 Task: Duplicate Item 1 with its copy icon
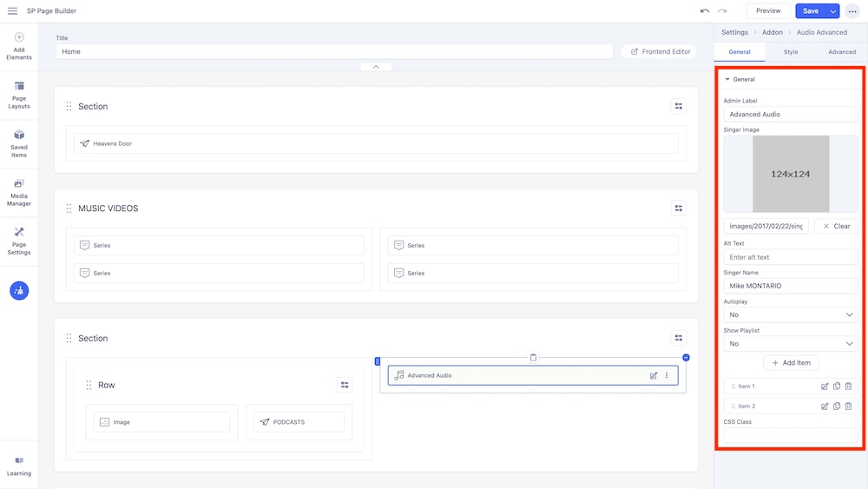pyautogui.click(x=837, y=387)
